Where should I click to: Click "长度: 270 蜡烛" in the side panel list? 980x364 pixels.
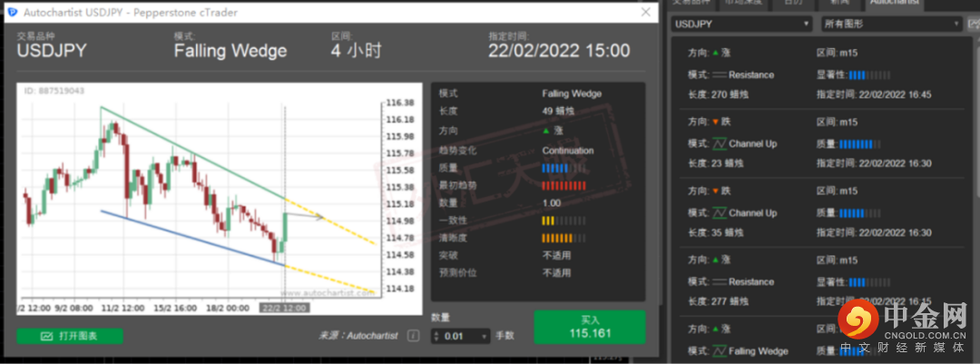(x=718, y=95)
